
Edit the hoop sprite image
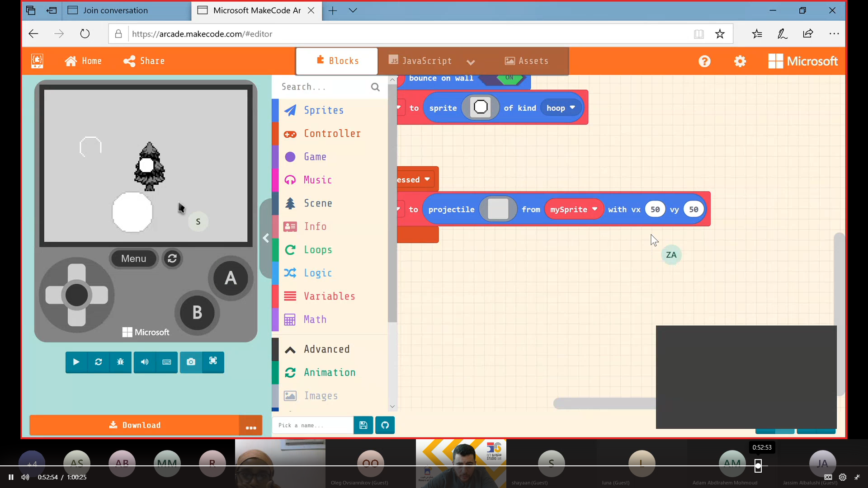click(481, 107)
